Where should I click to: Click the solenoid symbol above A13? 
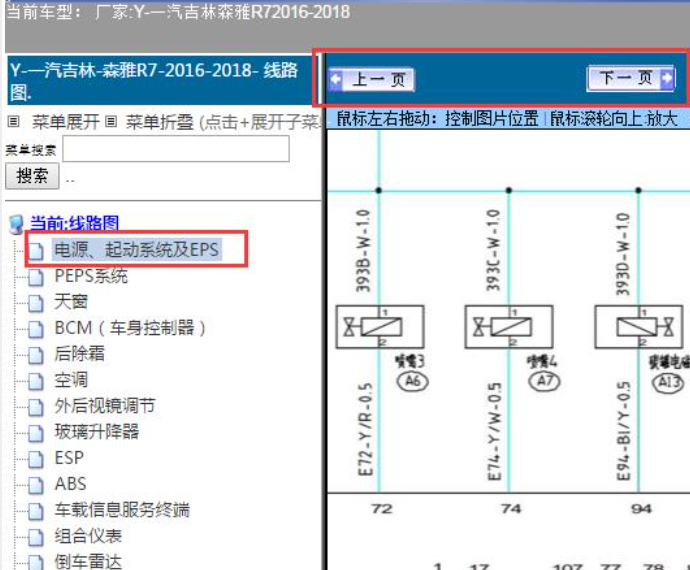click(x=639, y=327)
